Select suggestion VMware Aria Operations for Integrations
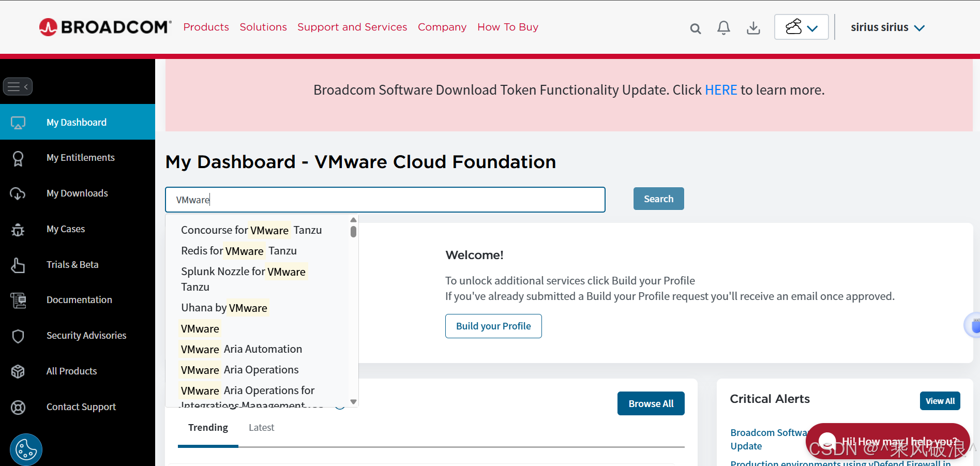The width and height of the screenshot is (980, 466). click(247, 396)
